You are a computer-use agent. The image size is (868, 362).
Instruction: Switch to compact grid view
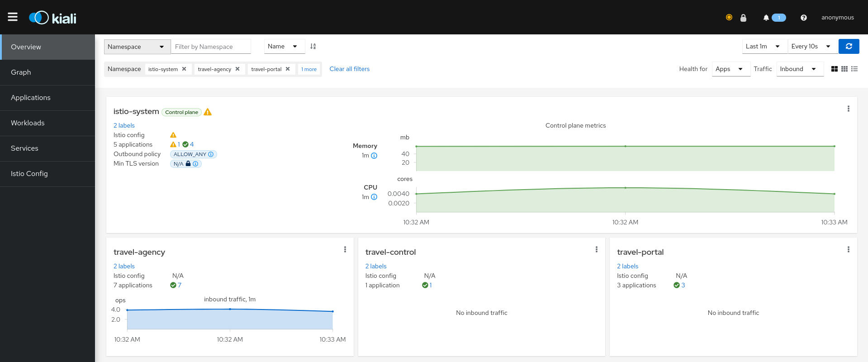[844, 69]
